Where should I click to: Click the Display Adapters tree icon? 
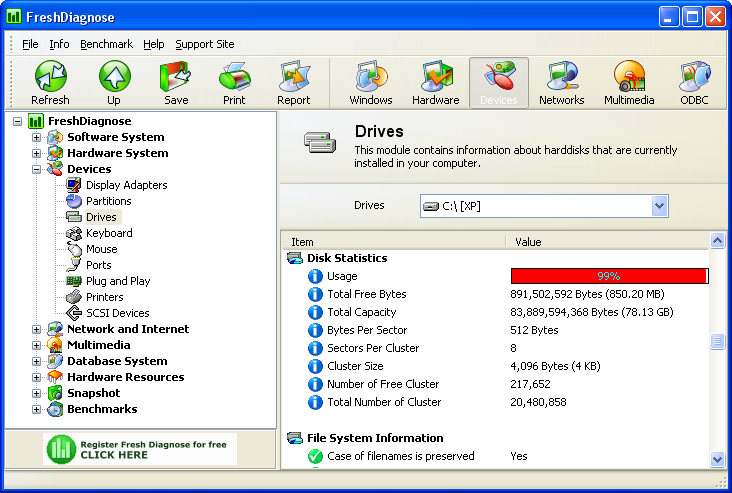[74, 185]
